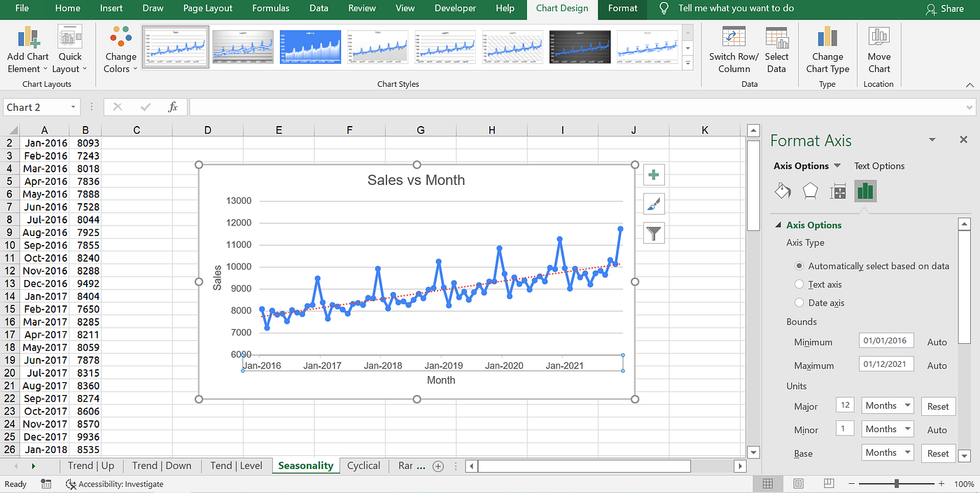Open Chart Elements with the plus icon
980x493 pixels.
(653, 174)
